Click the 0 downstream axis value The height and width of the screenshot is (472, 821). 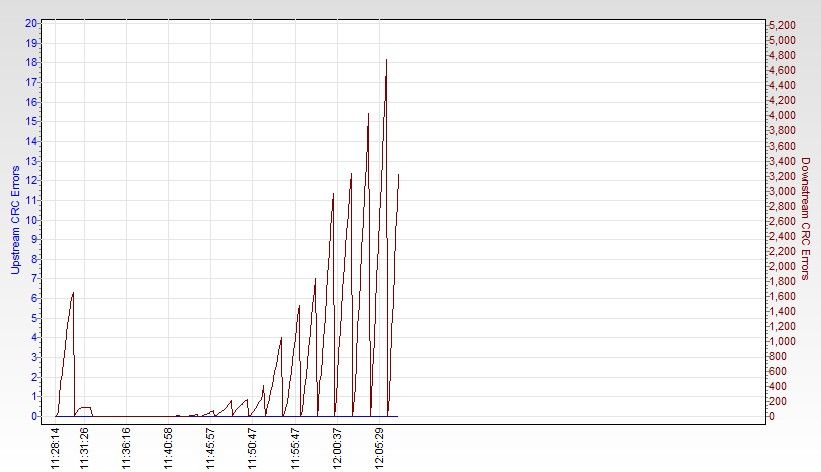[x=772, y=416]
